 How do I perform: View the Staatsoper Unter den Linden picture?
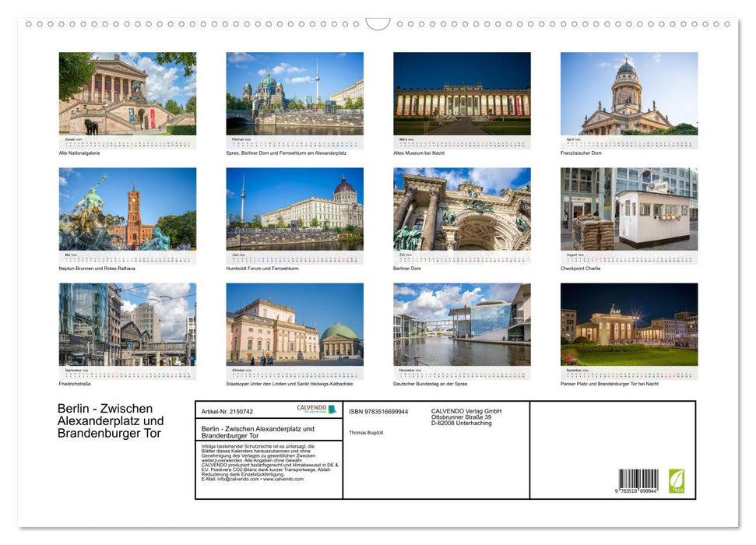click(x=295, y=327)
